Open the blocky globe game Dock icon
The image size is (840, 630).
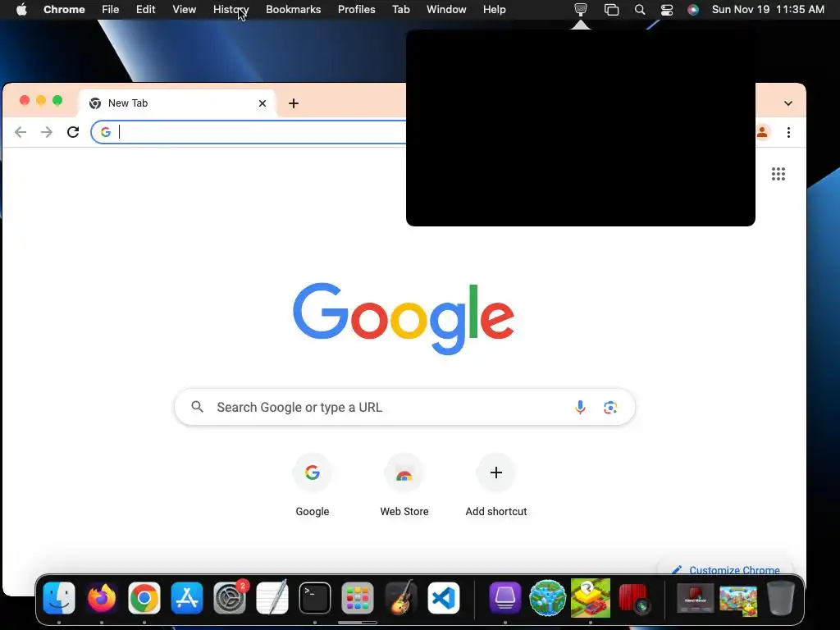[547, 598]
